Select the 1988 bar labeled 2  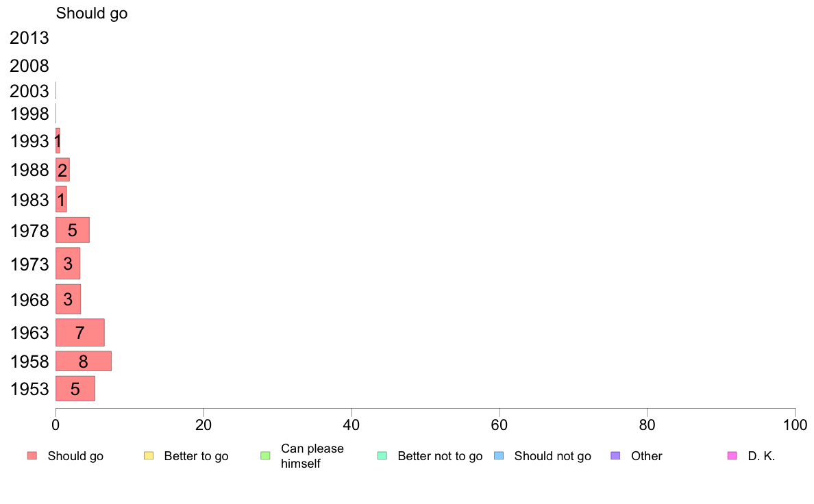(63, 170)
